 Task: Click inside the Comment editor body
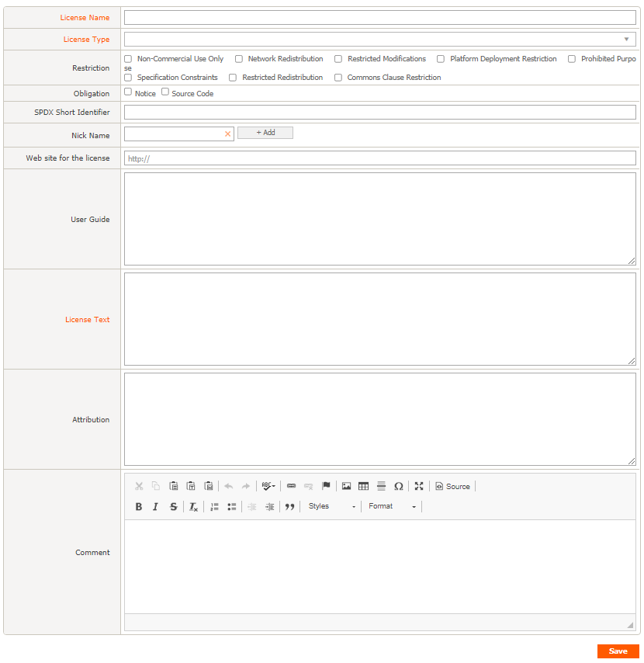pyautogui.click(x=380, y=567)
